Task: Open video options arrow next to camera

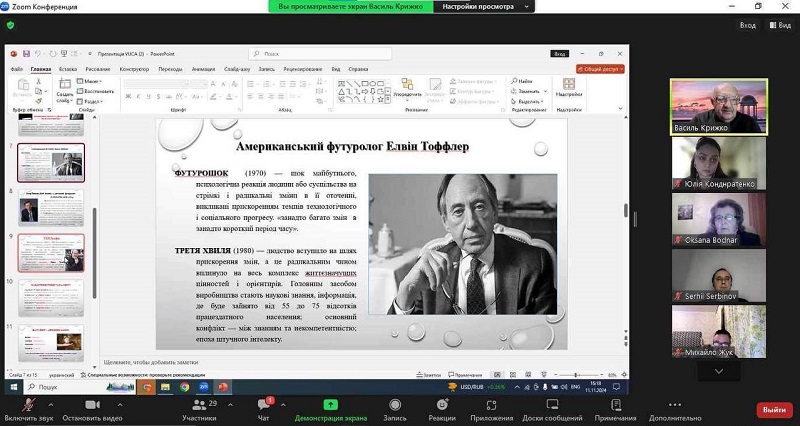Action: (120, 405)
